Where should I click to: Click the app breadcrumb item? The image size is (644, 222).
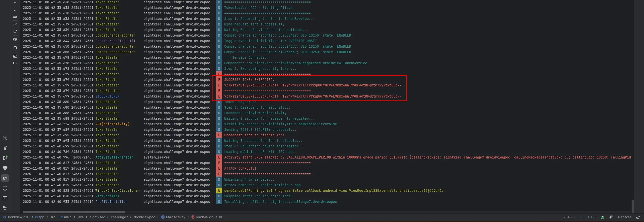(40, 217)
